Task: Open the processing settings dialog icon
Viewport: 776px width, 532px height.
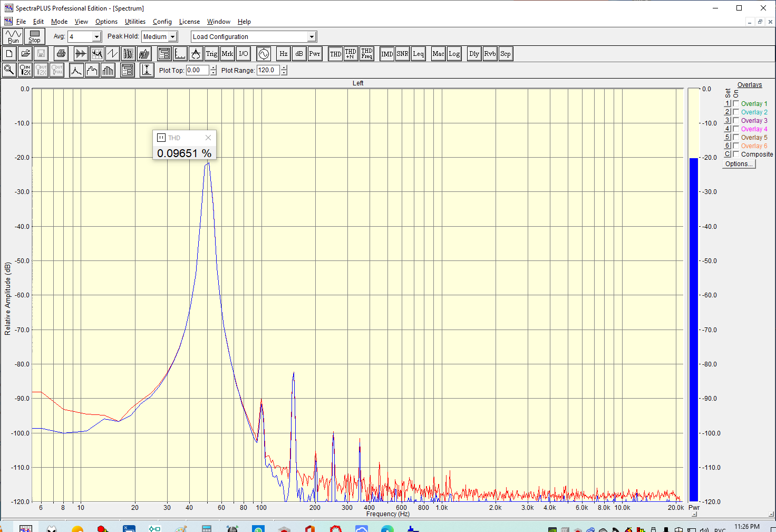Action: tap(164, 54)
